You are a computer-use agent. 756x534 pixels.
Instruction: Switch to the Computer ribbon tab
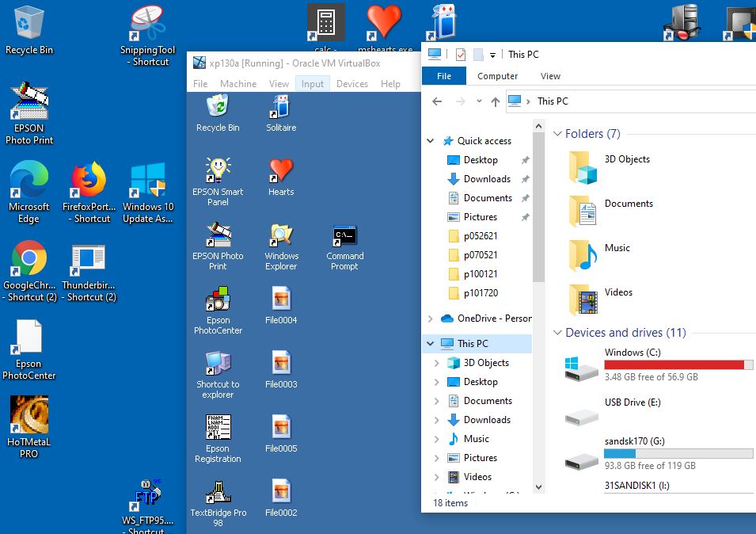[498, 76]
